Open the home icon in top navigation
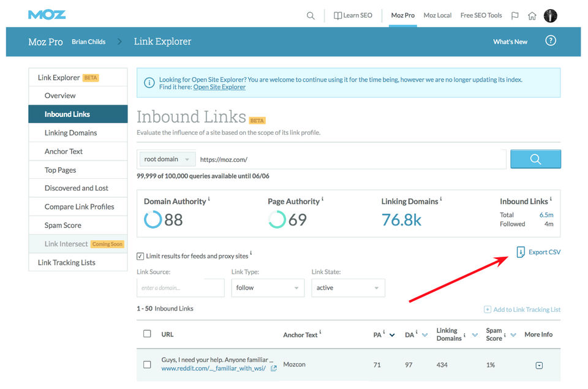This screenshot has width=588, height=389. 532,16
